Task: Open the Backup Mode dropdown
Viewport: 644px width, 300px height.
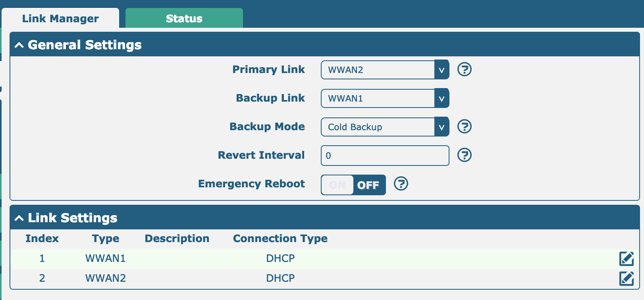Action: point(385,127)
